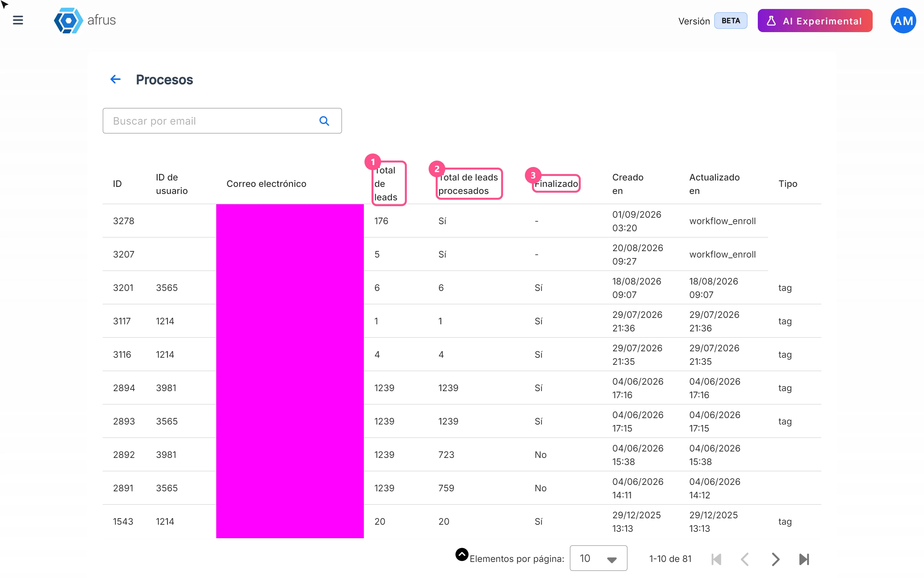Click the ID 3201 cell
Viewport: 924px width, 578px height.
click(x=123, y=288)
